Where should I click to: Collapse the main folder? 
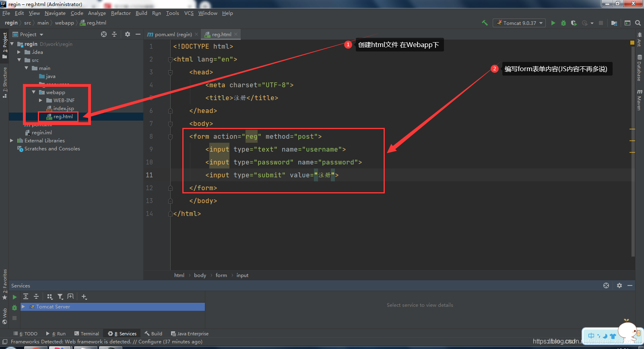pos(26,68)
